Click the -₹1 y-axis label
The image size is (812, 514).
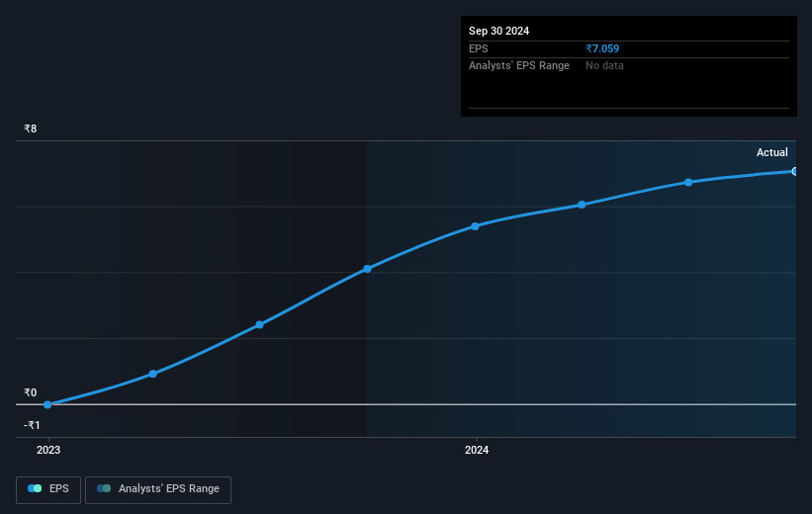tap(32, 425)
